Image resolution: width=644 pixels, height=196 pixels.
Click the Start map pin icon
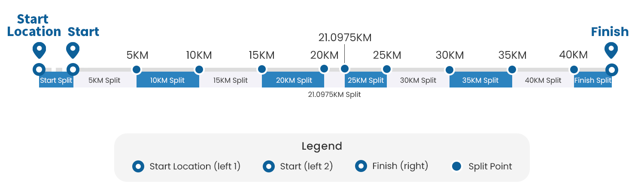(73, 50)
